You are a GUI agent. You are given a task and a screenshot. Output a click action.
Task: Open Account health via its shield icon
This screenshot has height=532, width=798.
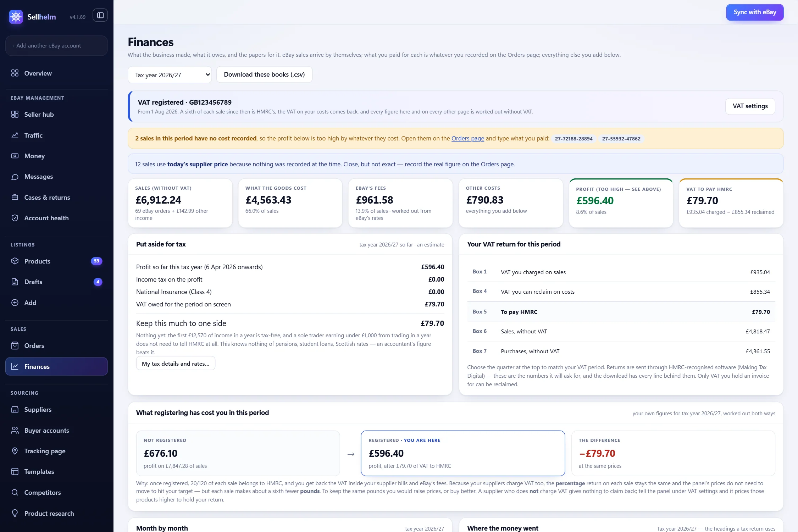click(15, 218)
